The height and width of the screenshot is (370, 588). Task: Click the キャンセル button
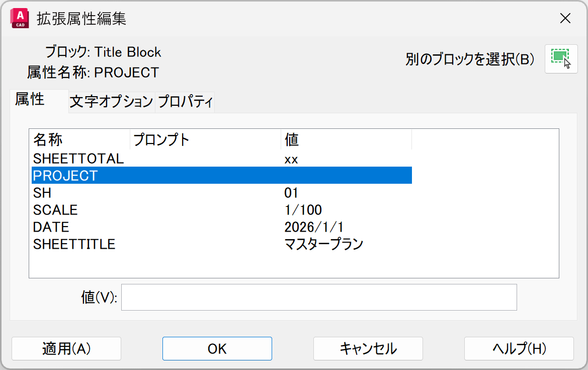pos(368,348)
